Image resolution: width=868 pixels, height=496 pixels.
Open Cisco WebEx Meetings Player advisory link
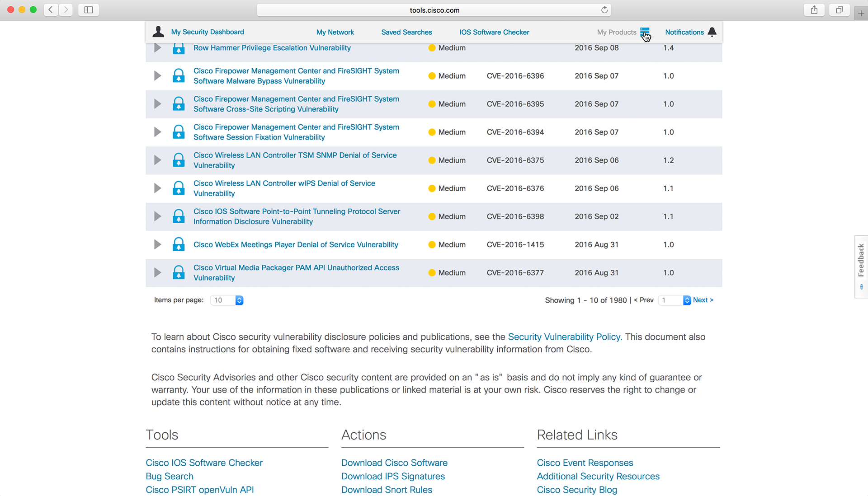[x=296, y=244]
